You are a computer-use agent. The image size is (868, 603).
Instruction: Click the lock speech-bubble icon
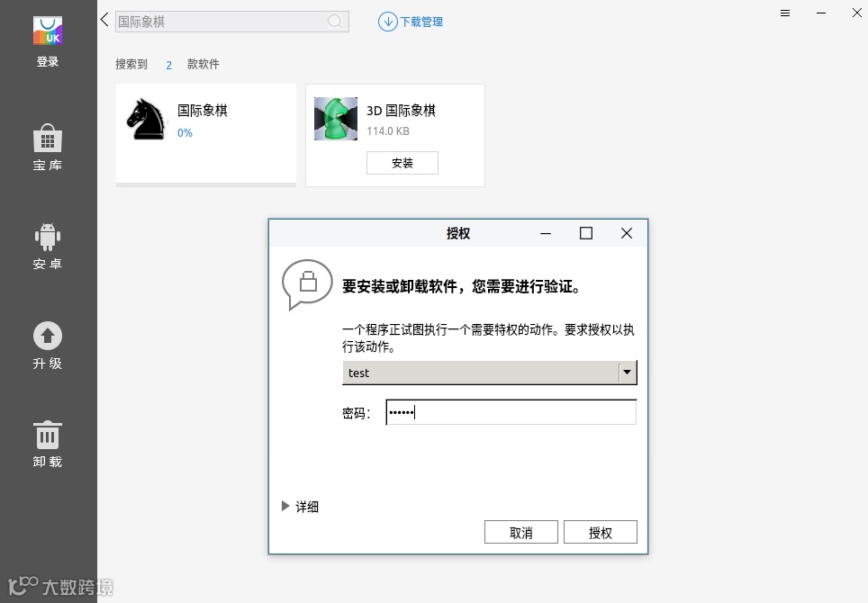point(307,284)
